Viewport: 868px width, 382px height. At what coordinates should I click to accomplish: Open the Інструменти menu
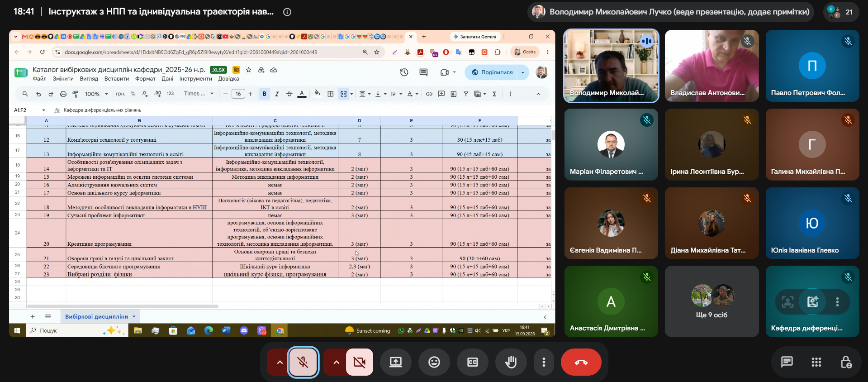196,79
